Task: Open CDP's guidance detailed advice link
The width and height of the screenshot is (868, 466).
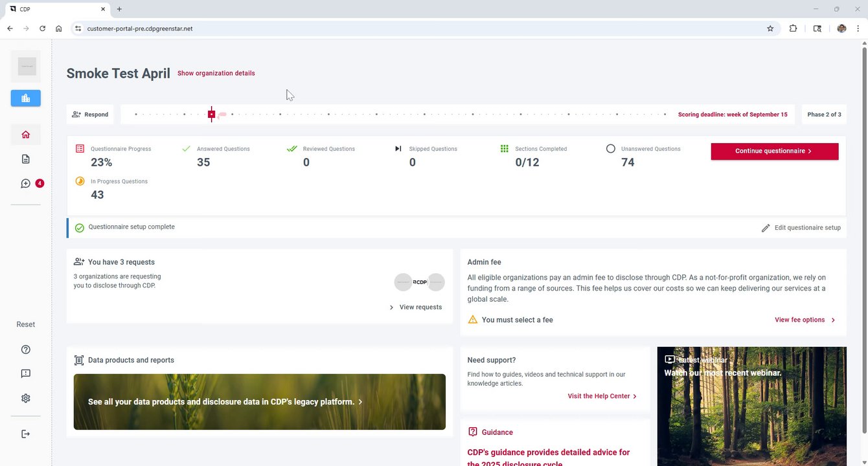Action: [x=549, y=458]
